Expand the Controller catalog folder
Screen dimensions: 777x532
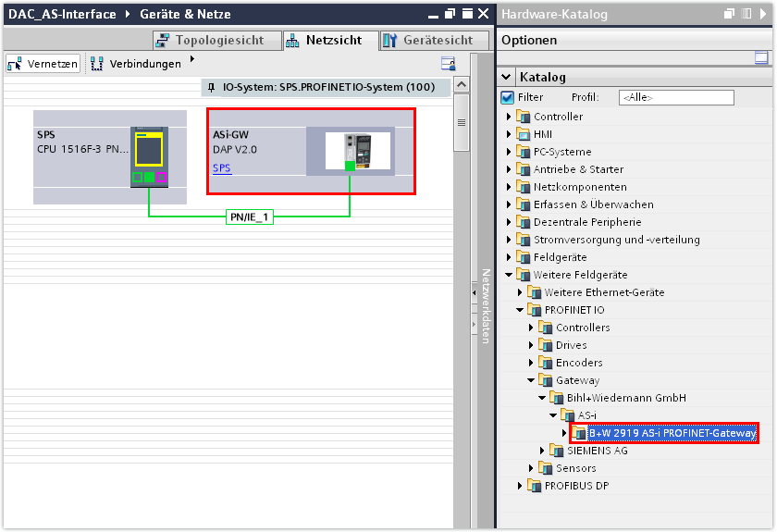coord(508,117)
